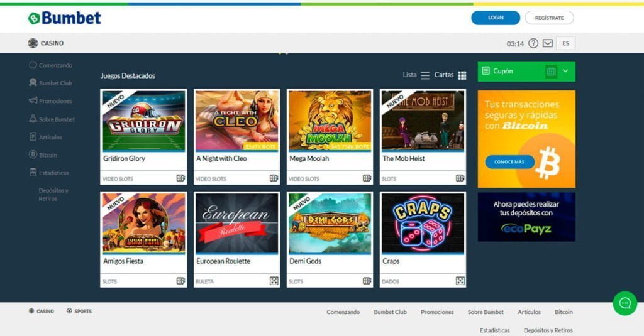Open the green live chat bubble
644x336 pixels.
click(625, 303)
